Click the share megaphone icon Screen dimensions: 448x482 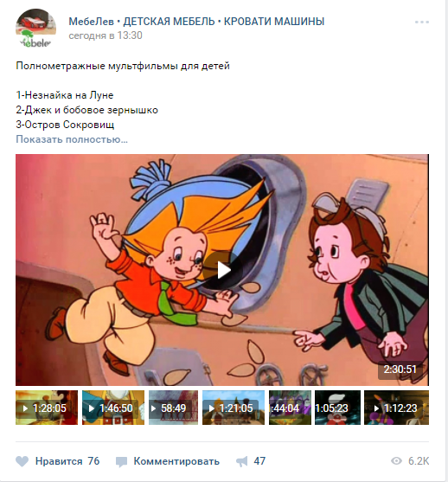242,461
